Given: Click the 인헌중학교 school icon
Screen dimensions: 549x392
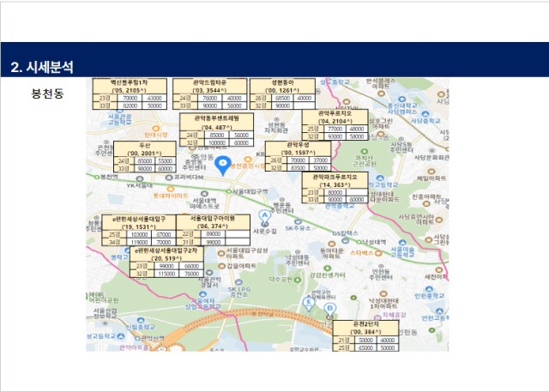Looking at the screenshot, I should [x=429, y=289].
